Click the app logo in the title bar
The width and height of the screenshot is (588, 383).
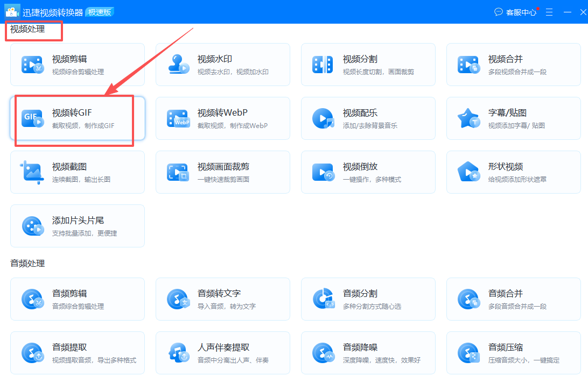pyautogui.click(x=11, y=11)
